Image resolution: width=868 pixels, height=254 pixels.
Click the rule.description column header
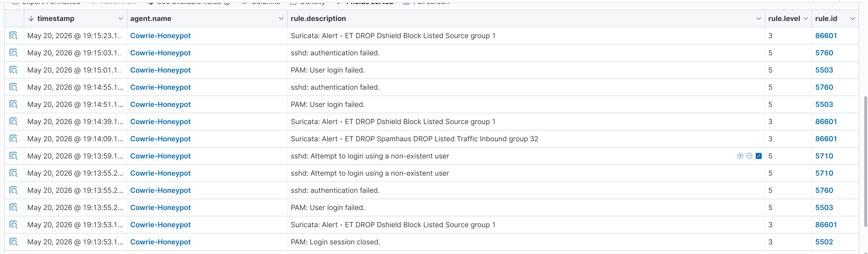(x=318, y=18)
